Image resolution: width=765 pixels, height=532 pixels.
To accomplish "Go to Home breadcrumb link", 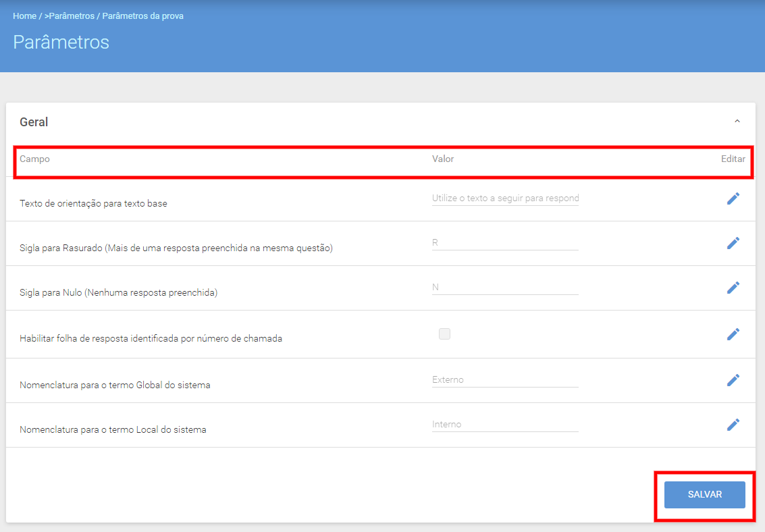I will pyautogui.click(x=24, y=16).
